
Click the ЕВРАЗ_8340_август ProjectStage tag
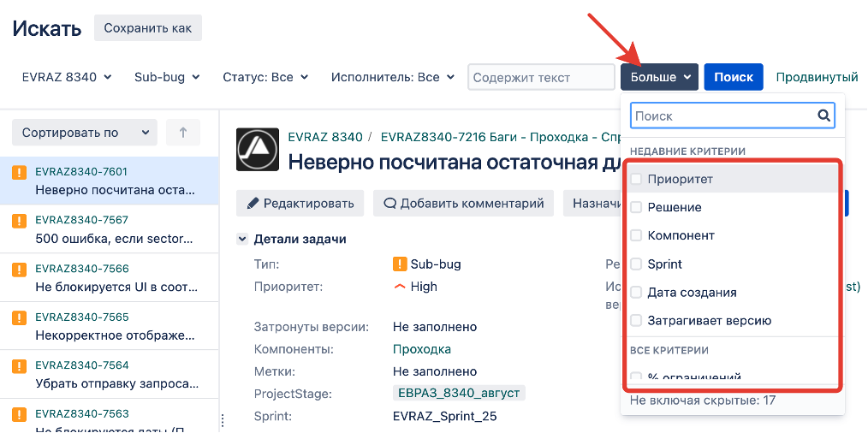click(459, 393)
